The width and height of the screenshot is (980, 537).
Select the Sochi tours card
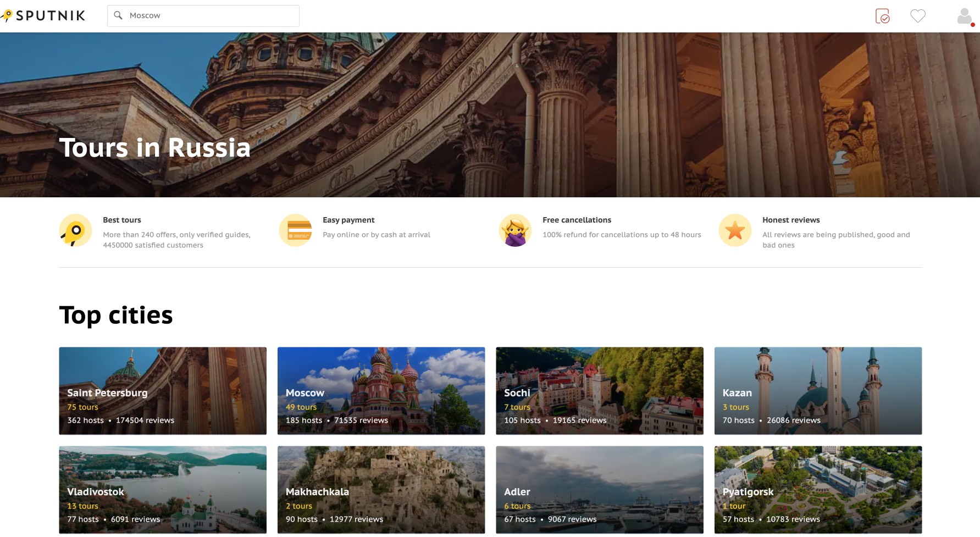[600, 390]
